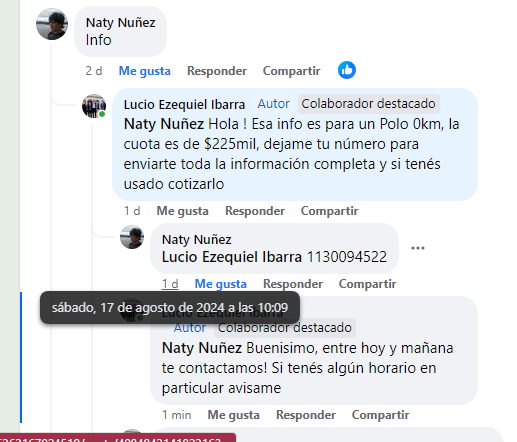
Task: Open the Lucio Ezequiel Ibarra author name link
Action: point(184,104)
